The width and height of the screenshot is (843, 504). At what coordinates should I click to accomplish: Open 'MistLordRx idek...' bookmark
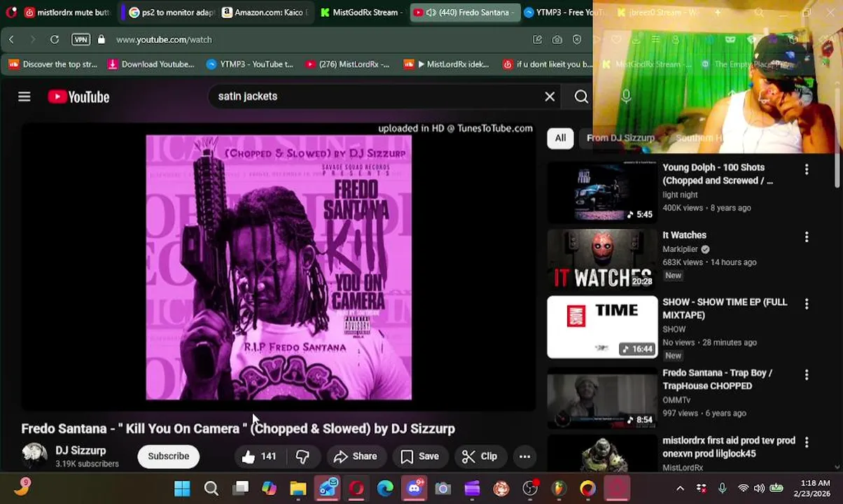coord(447,64)
